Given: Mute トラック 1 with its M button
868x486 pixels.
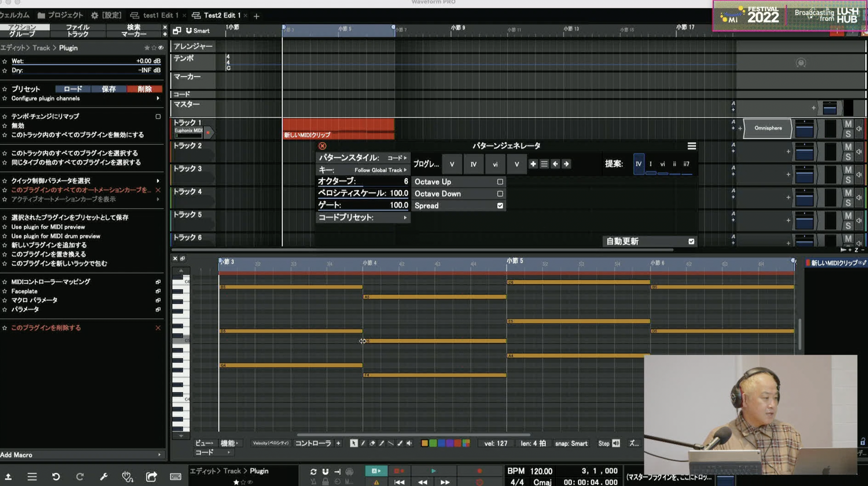Looking at the screenshot, I should coord(848,124).
